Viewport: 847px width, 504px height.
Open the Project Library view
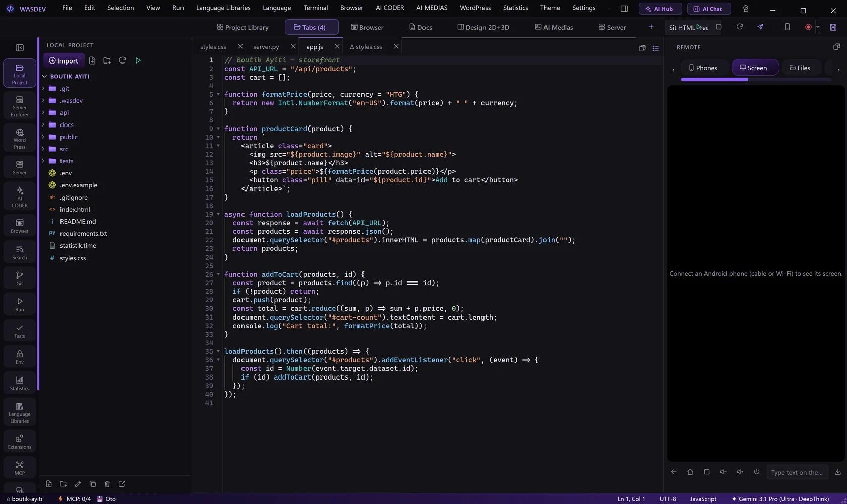tap(243, 27)
